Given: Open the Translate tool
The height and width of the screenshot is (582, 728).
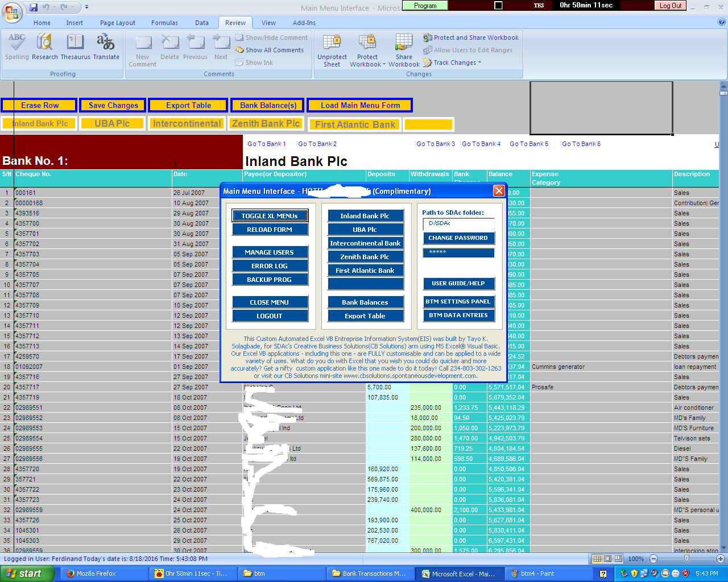Looking at the screenshot, I should coord(106,47).
